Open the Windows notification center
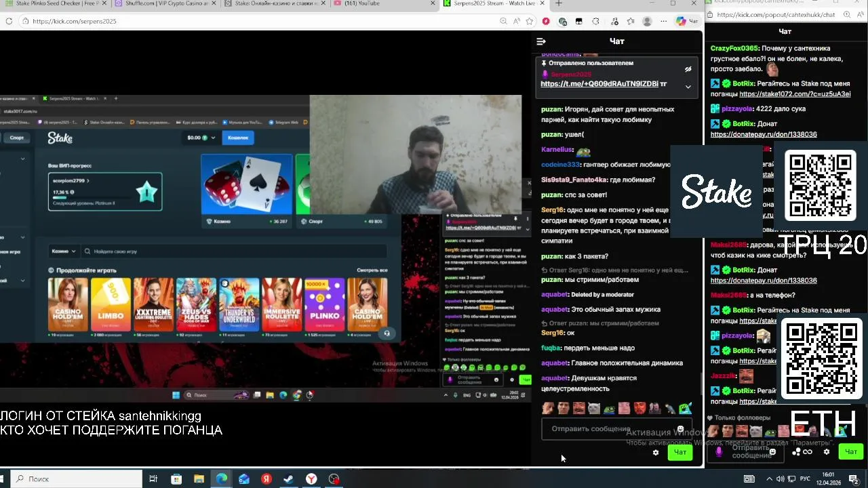Viewport: 868px width, 488px height. 854,479
